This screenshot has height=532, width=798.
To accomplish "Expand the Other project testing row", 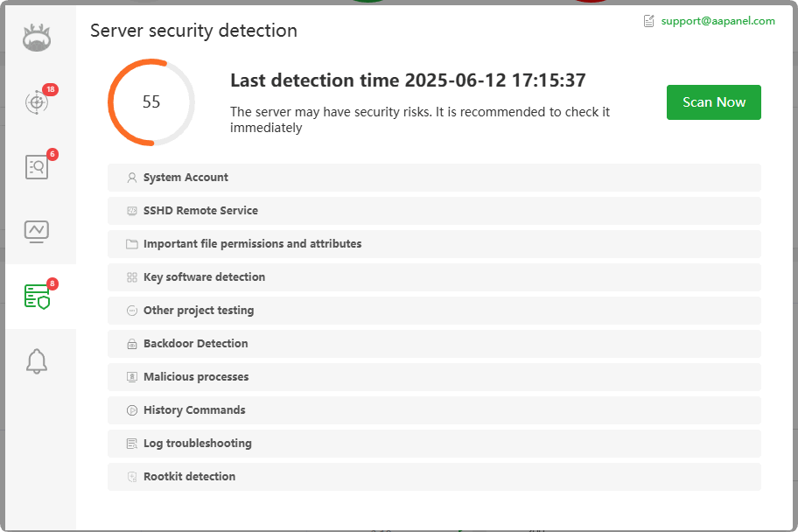I will [x=434, y=311].
